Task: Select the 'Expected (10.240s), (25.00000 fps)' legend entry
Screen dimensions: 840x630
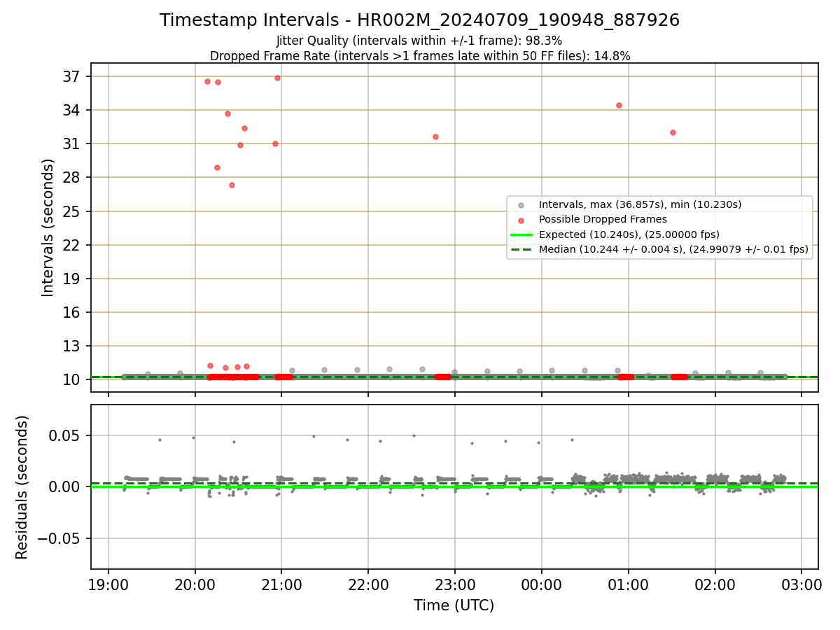Action: pos(629,234)
